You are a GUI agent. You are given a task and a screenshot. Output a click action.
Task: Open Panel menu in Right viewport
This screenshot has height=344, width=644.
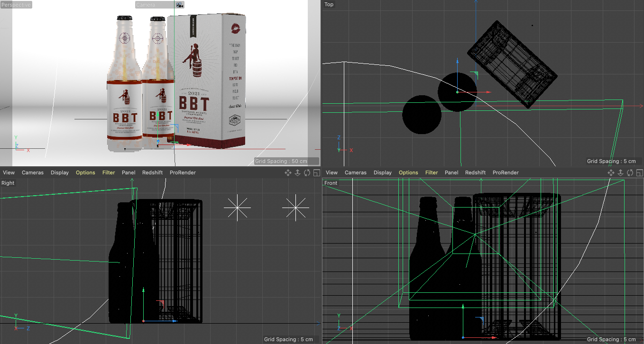(129, 172)
